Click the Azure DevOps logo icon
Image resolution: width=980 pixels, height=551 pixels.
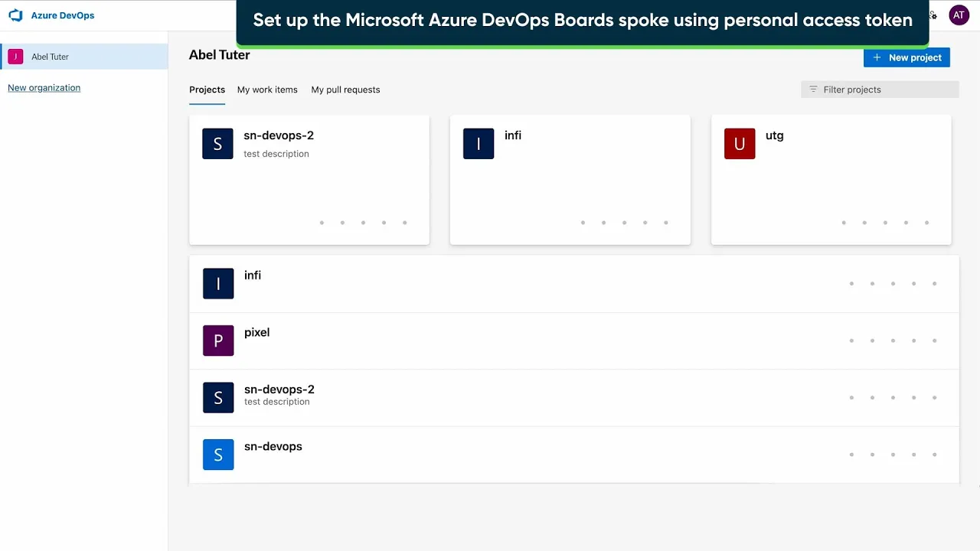tap(15, 15)
